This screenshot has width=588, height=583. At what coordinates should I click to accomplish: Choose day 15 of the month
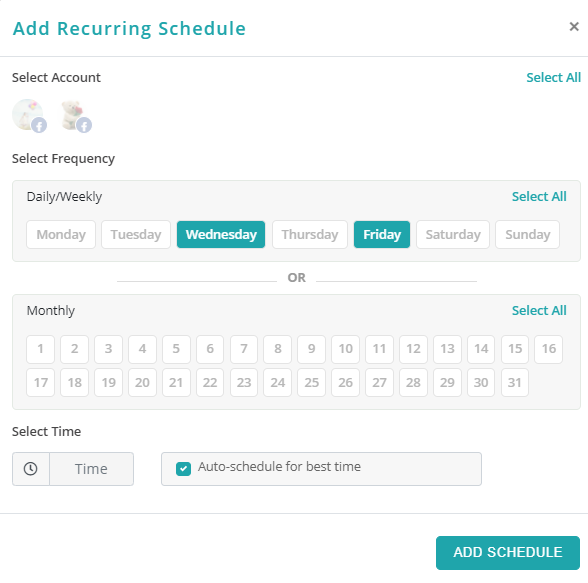click(x=515, y=349)
